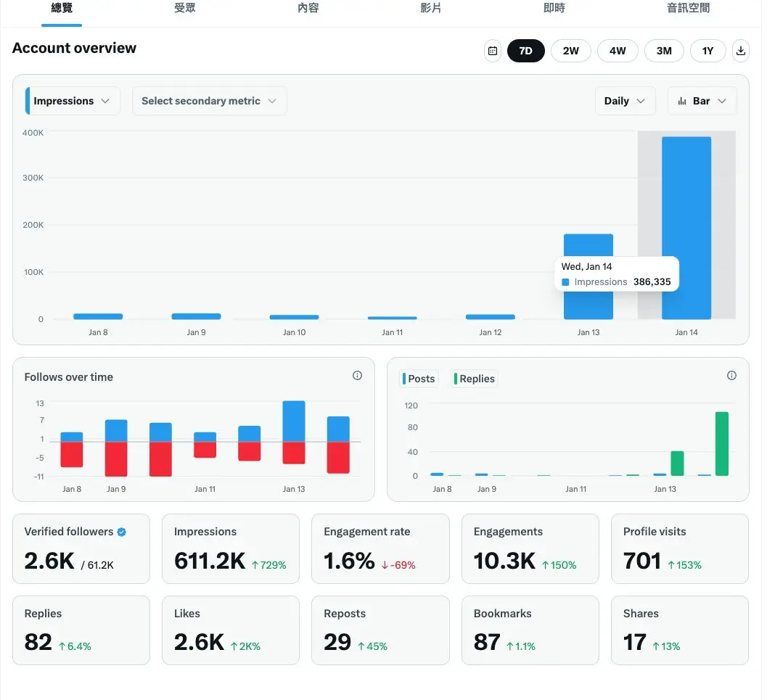Choose the 1Y time range button

707,51
